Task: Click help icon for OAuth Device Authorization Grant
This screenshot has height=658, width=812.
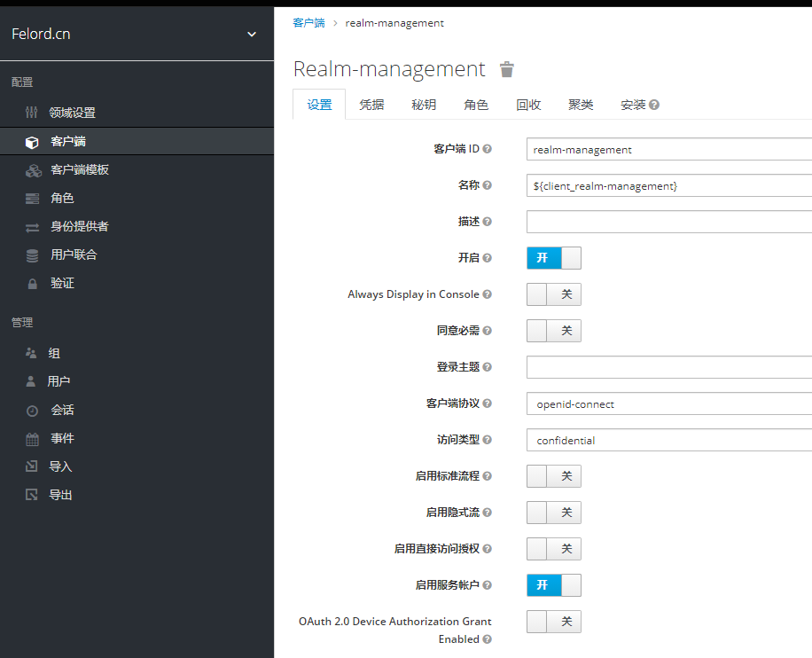Action: (487, 638)
